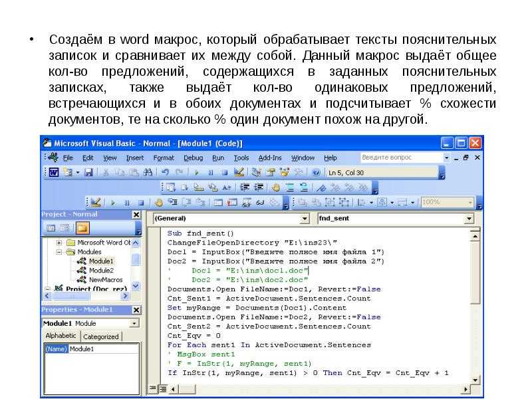Open the Insert UserForm dropdown arrow
Viewport: 532px width, 399px height.
pyautogui.click(x=77, y=172)
